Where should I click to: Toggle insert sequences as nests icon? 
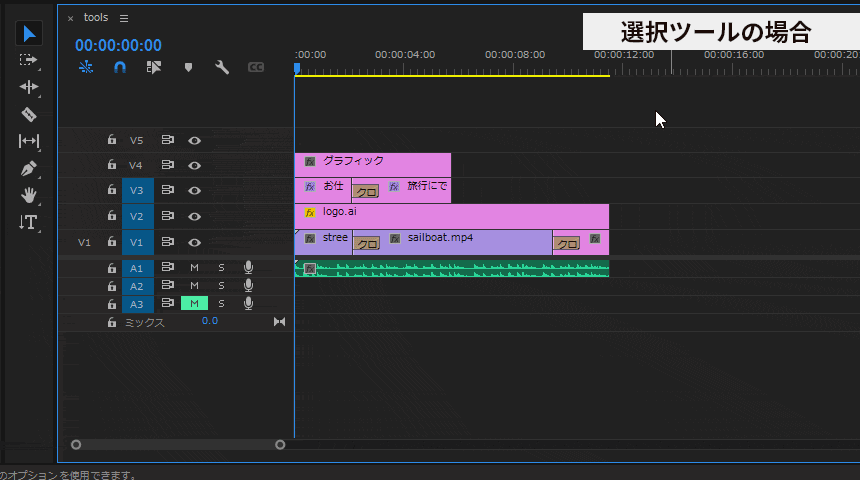pos(86,67)
